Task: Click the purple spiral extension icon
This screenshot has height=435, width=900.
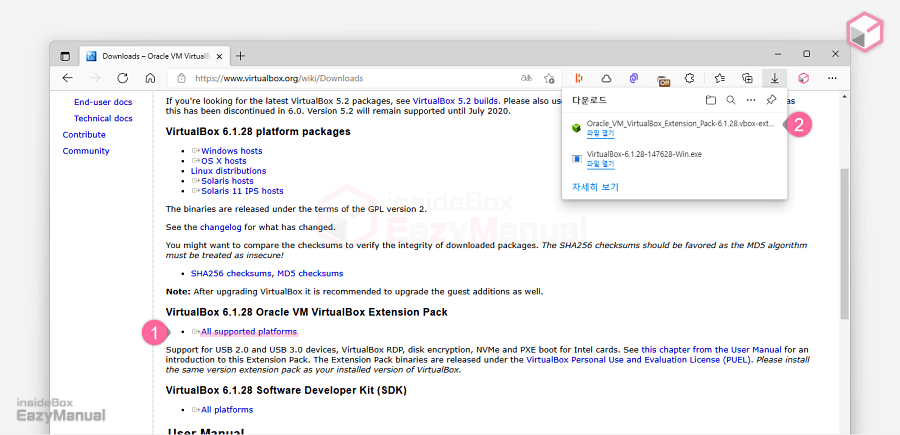Action: (x=634, y=78)
